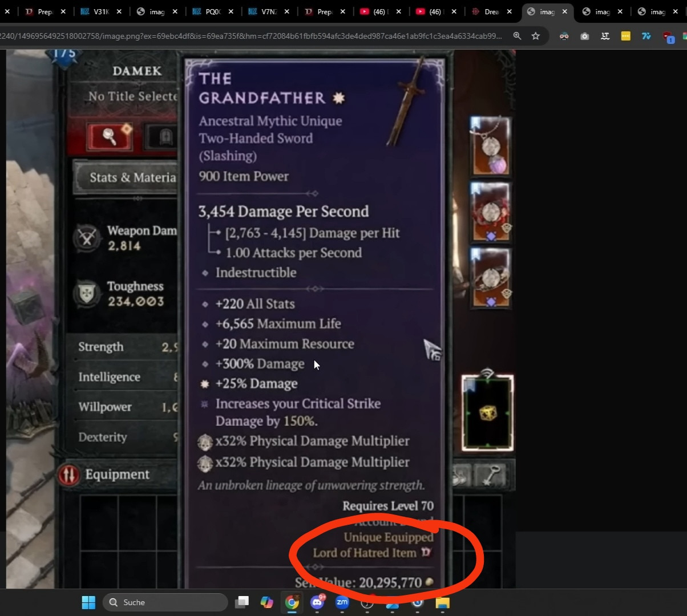687x616 pixels.
Task: Open the red extension with badge
Action: point(668,37)
